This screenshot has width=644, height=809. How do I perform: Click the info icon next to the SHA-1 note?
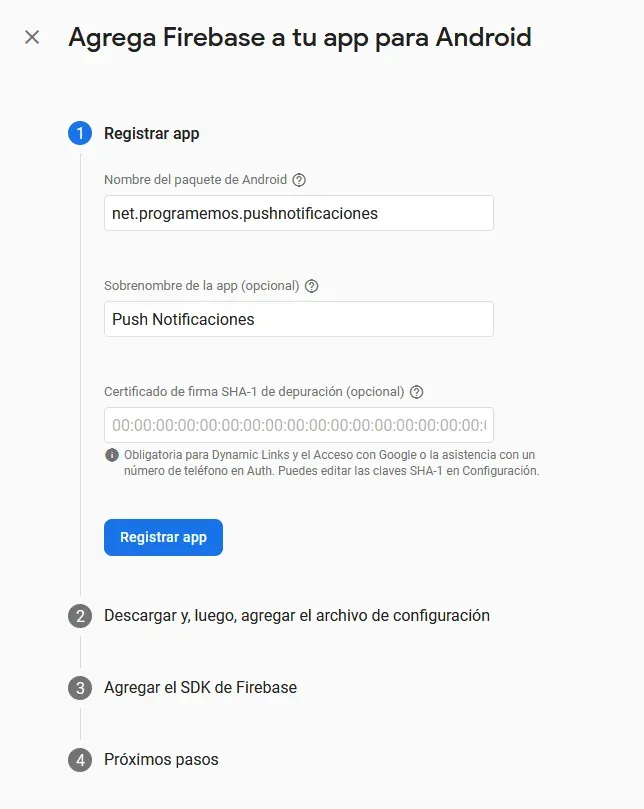(110, 454)
